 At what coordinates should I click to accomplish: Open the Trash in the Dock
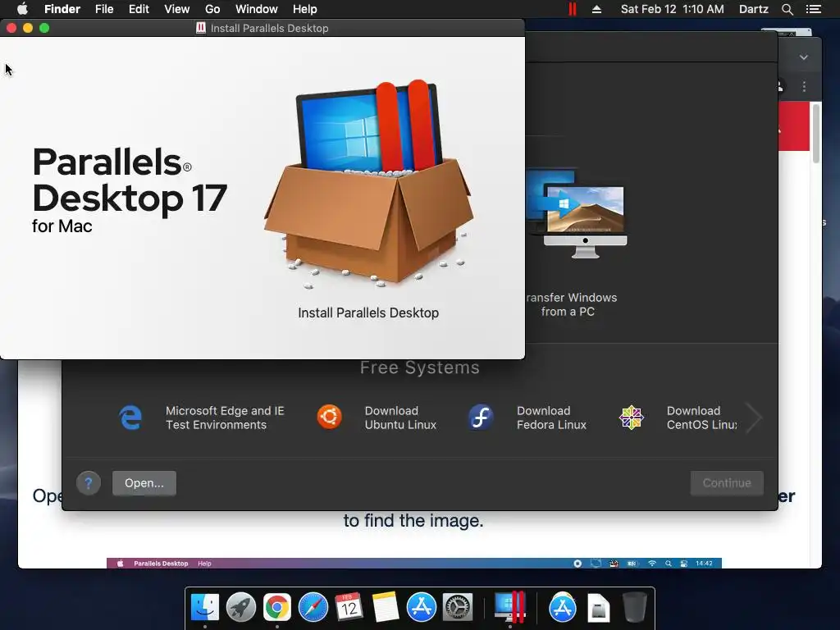coord(634,607)
